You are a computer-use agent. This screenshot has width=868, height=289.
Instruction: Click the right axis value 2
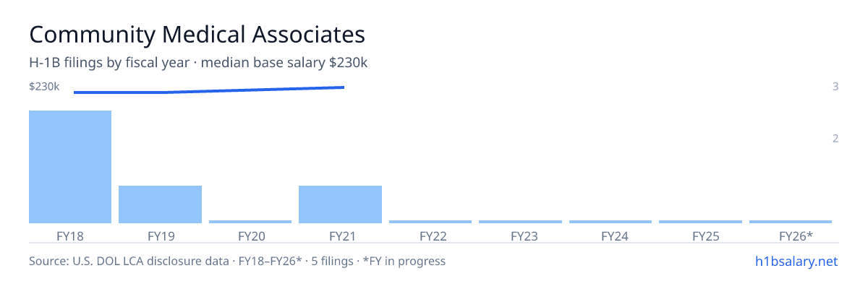point(835,139)
